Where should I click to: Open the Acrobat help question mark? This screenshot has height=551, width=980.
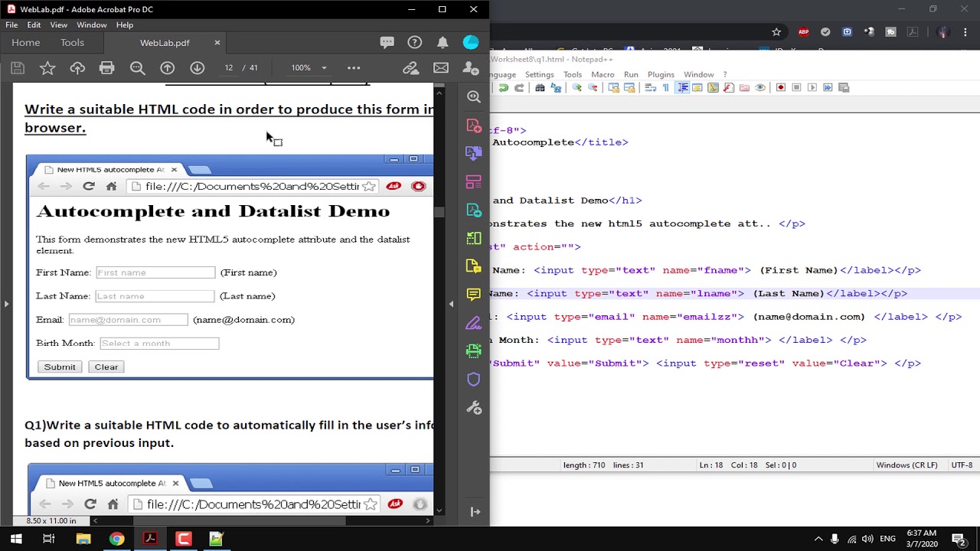(x=415, y=43)
